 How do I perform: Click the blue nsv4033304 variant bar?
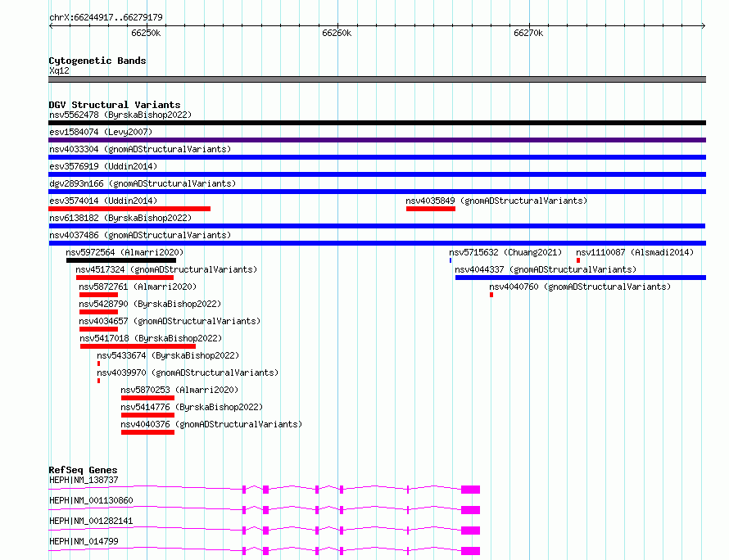(377, 157)
